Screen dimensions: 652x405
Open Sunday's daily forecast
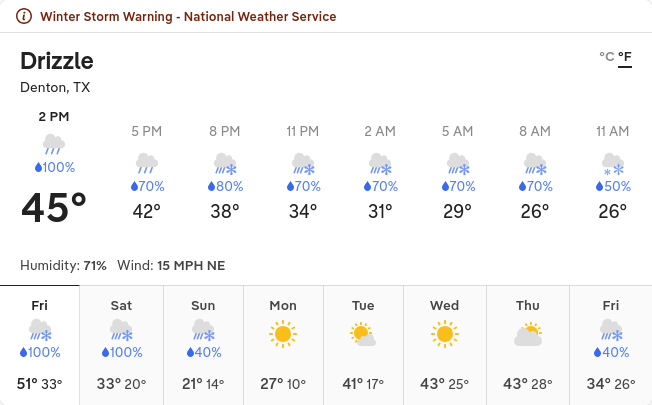coord(203,343)
